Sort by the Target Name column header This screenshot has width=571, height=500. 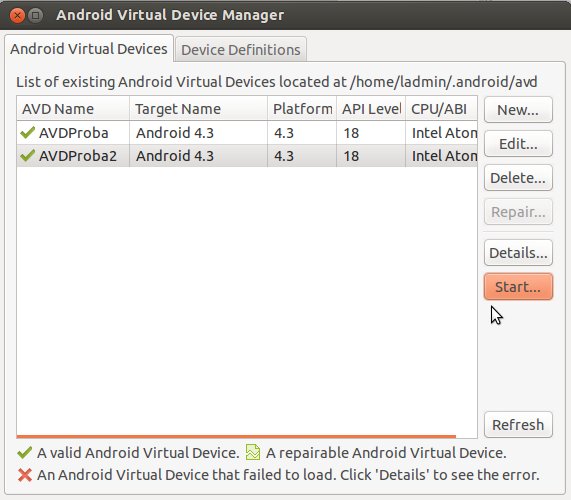point(198,109)
